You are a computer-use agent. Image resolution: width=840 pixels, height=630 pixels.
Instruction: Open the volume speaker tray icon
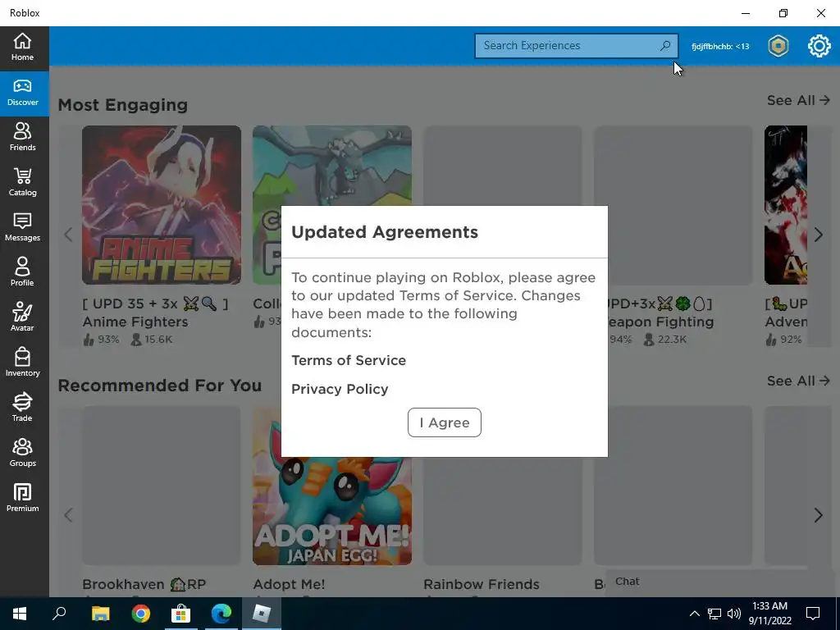pos(734,614)
